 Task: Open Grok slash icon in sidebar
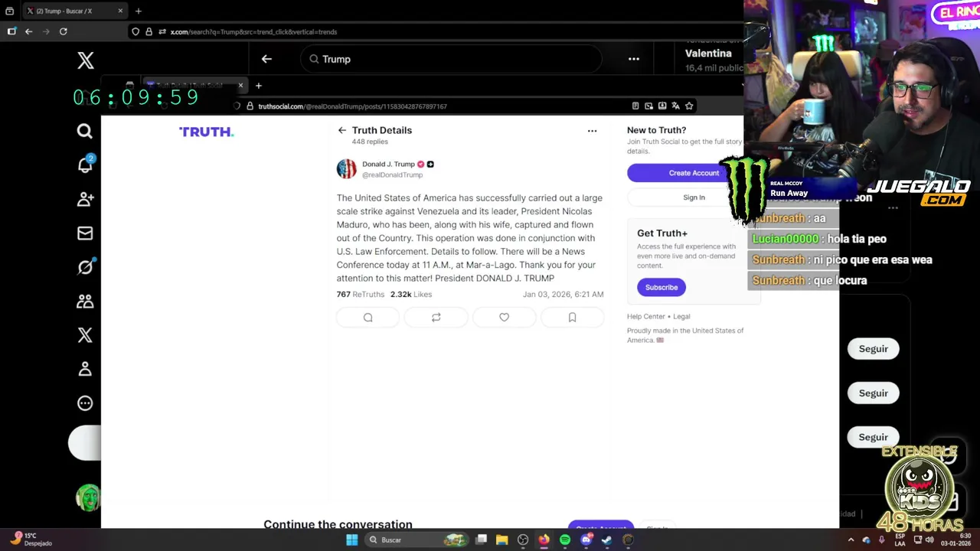(x=85, y=267)
